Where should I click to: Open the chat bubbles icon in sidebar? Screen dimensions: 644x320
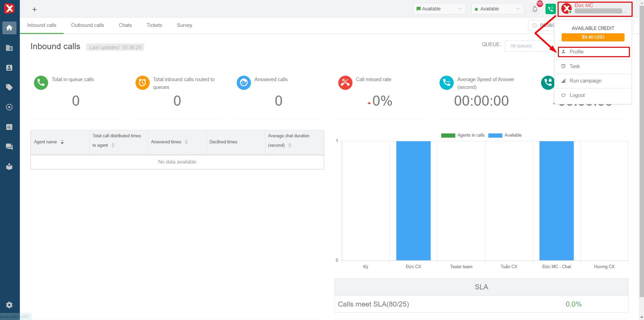pyautogui.click(x=9, y=147)
